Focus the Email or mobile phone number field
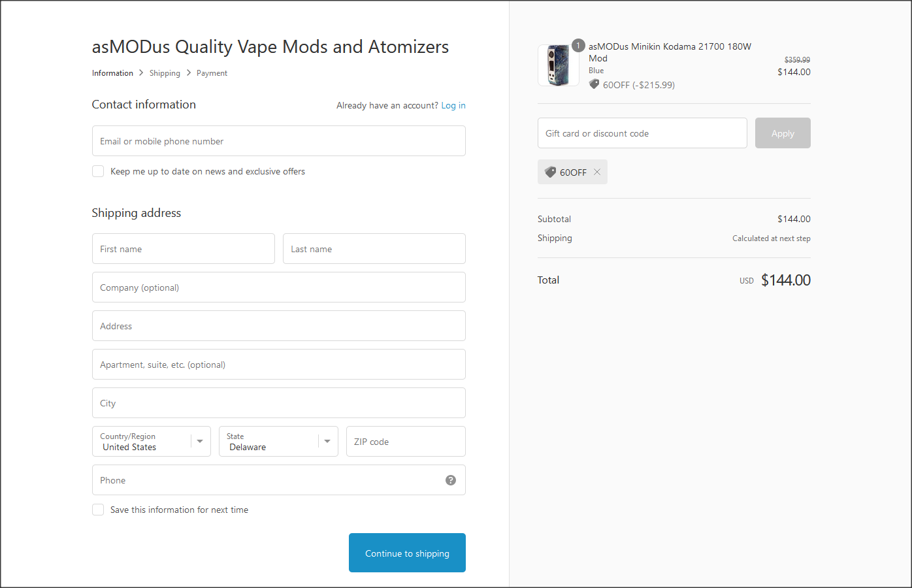 [x=278, y=141]
